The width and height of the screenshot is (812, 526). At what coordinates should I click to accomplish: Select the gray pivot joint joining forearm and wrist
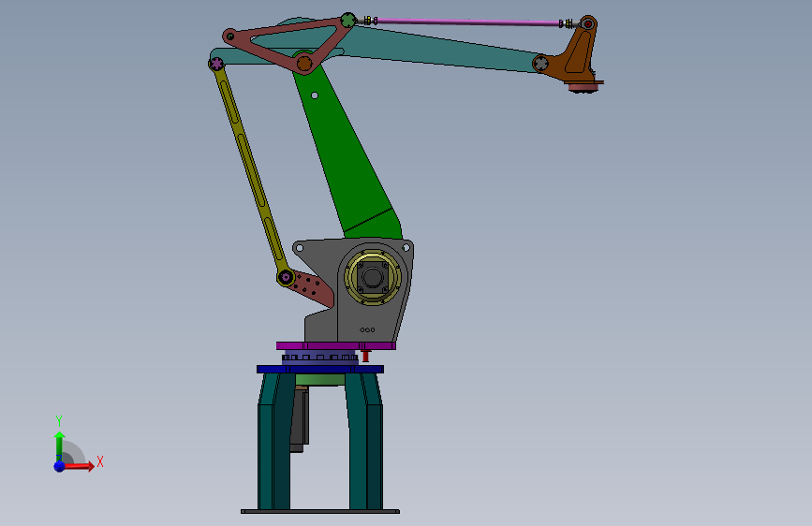point(540,64)
